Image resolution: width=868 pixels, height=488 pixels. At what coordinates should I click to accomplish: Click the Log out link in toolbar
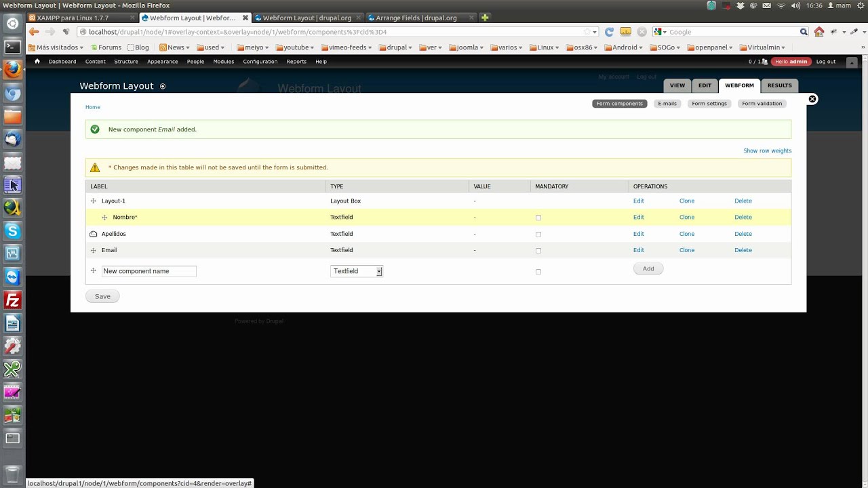click(826, 62)
